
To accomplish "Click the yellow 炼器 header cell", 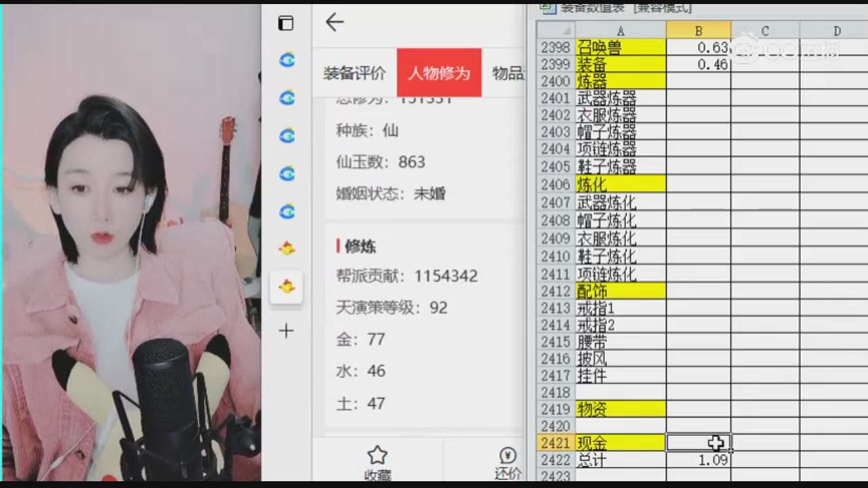I will pyautogui.click(x=620, y=81).
